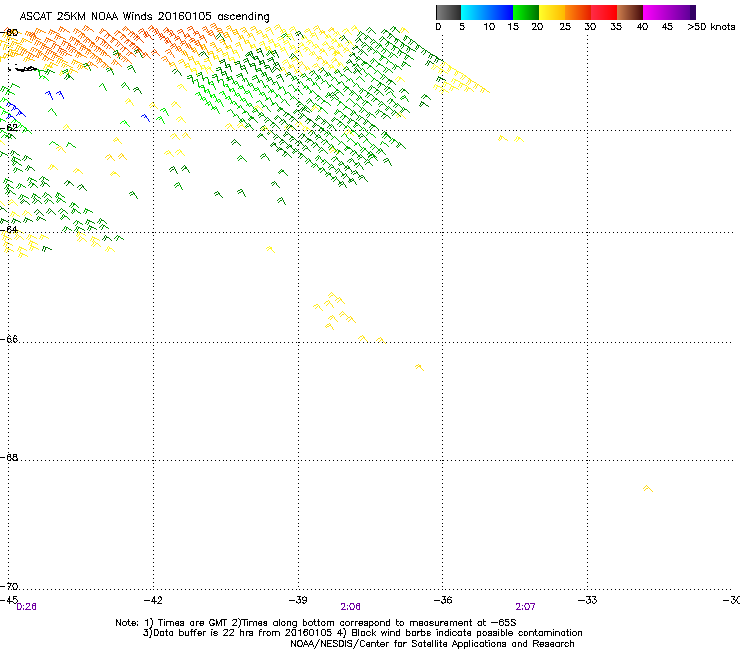Click the '>50 knots' legend label
The height and width of the screenshot is (650, 740).
(711, 27)
